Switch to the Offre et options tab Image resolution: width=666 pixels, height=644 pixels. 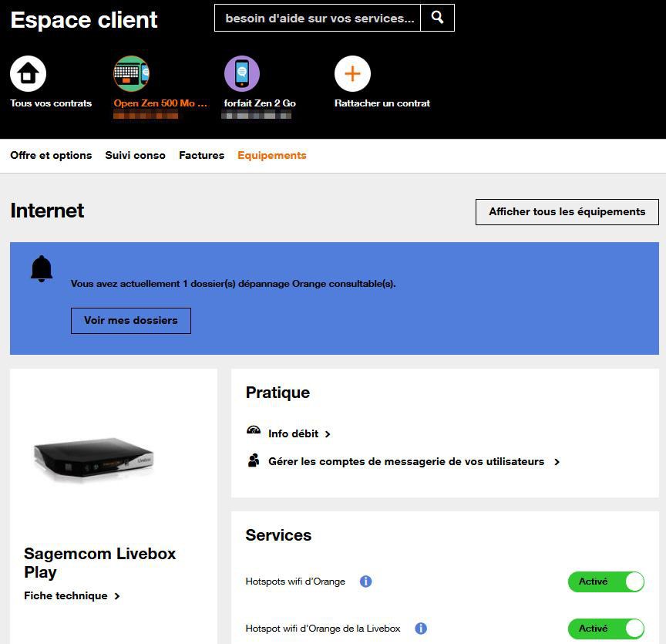point(51,156)
